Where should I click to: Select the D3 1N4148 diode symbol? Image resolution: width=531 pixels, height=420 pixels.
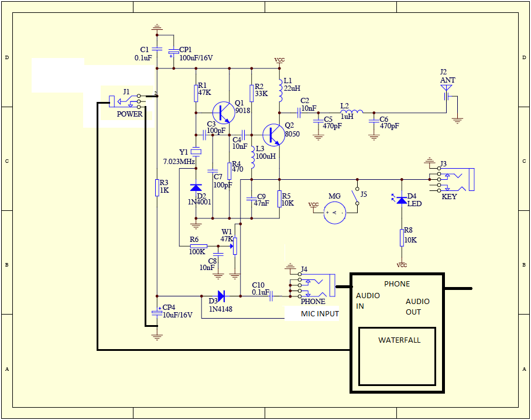[x=221, y=296]
